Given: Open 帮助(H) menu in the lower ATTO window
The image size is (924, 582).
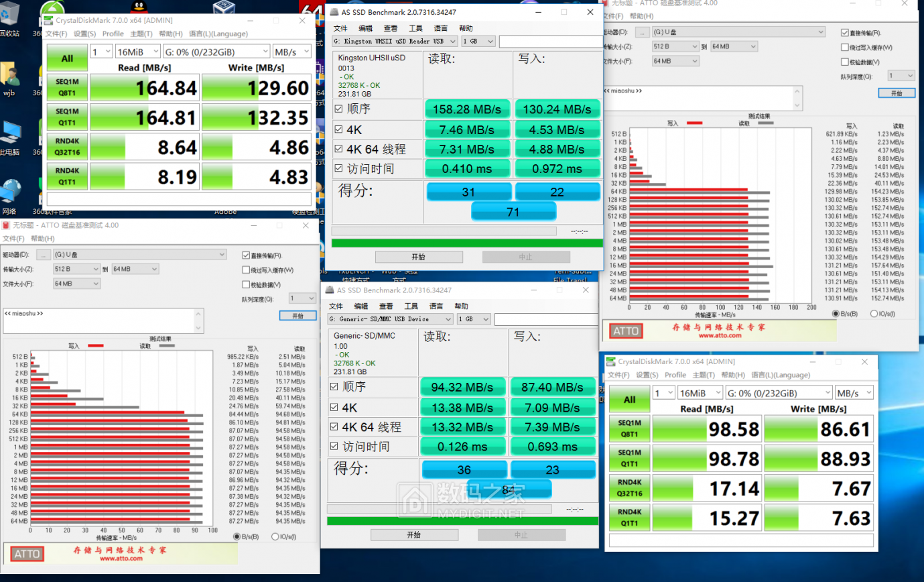Looking at the screenshot, I should click(43, 239).
